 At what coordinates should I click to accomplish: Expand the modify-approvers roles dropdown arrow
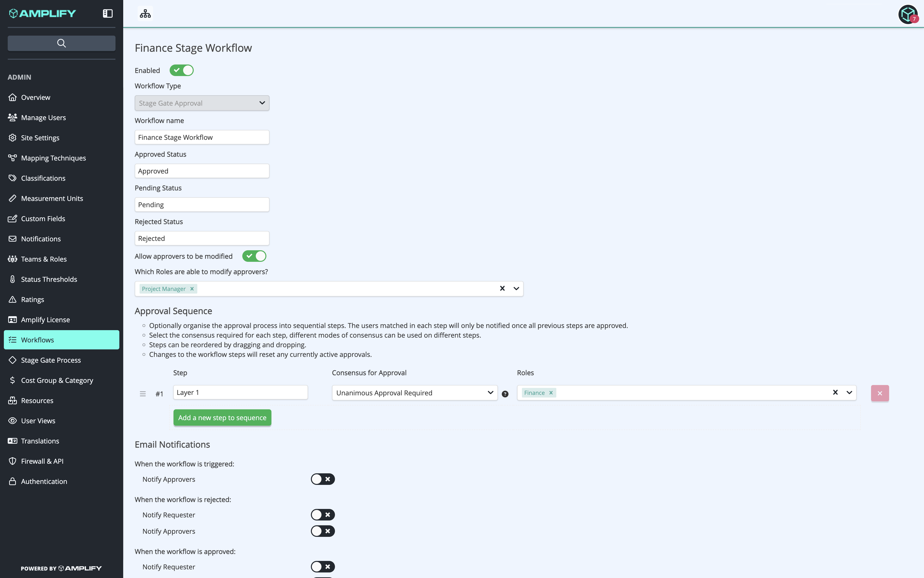click(x=516, y=289)
